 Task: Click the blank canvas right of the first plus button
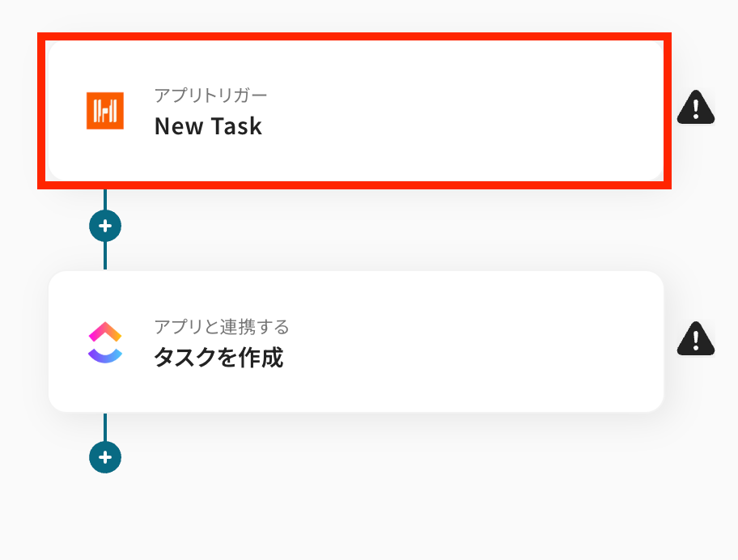pyautogui.click(x=364, y=227)
